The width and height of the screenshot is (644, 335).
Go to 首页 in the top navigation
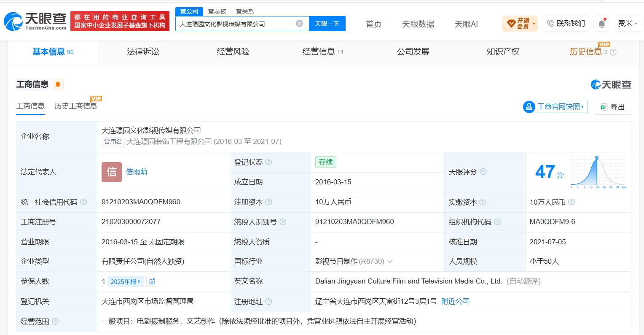click(374, 24)
